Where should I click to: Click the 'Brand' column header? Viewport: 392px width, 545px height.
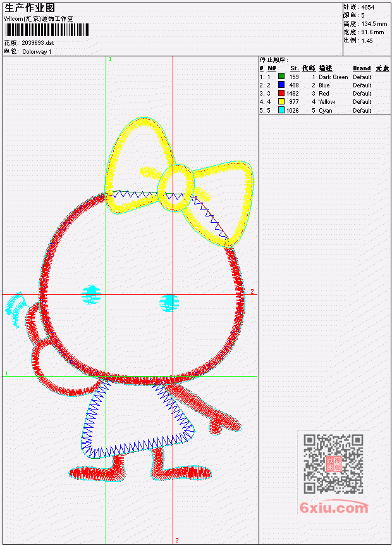[362, 68]
